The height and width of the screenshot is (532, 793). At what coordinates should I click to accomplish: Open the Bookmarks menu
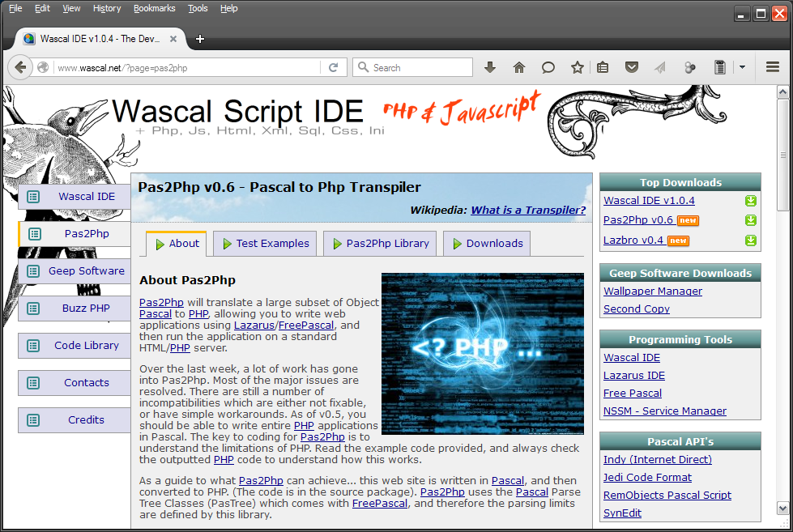[154, 9]
